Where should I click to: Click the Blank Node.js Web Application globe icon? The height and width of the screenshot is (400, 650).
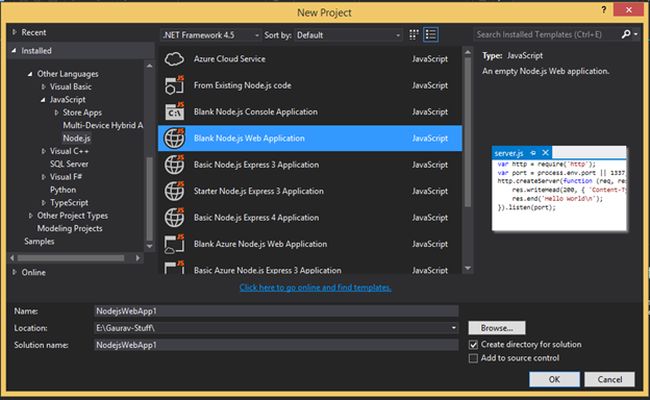(174, 138)
